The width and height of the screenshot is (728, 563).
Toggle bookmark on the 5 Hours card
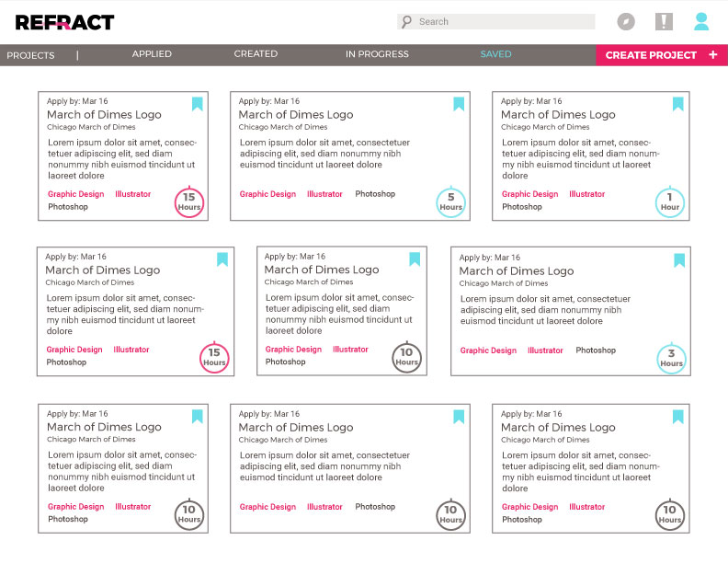[459, 104]
